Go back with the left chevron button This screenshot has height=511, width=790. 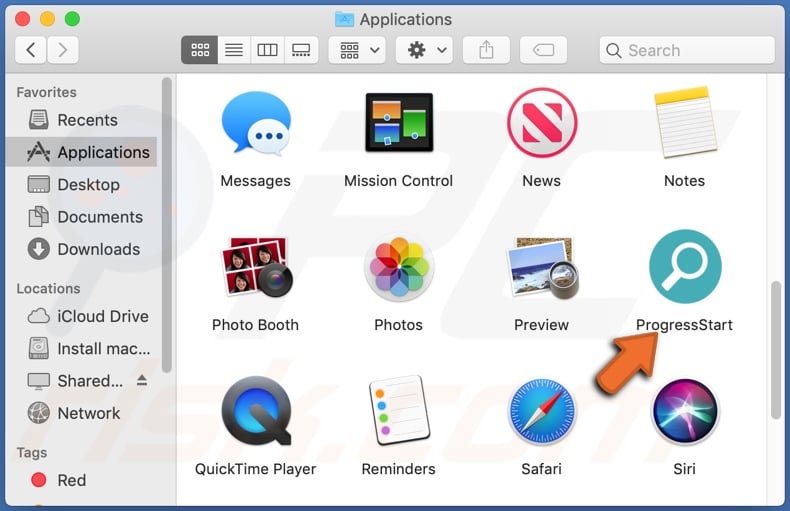[x=31, y=50]
